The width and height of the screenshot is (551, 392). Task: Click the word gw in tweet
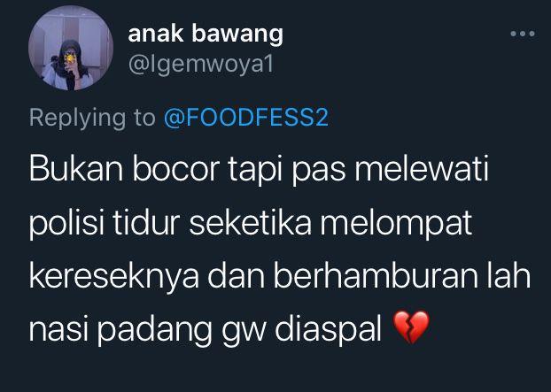click(244, 334)
